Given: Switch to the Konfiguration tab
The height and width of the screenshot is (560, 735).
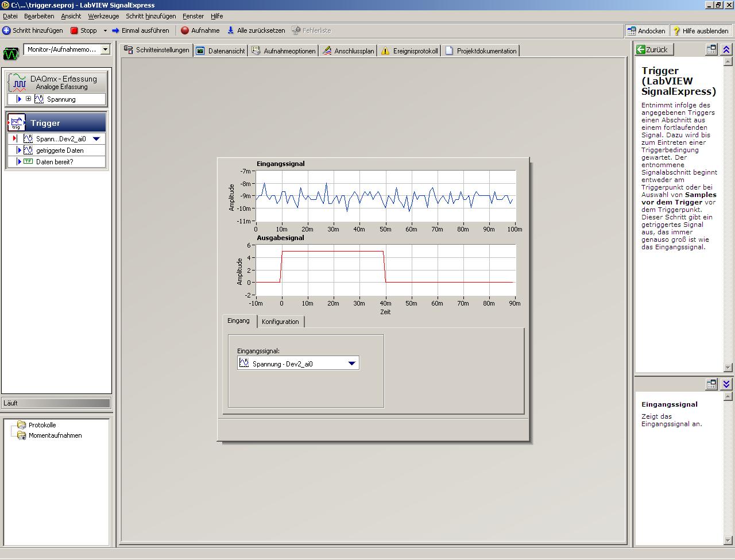Looking at the screenshot, I should pyautogui.click(x=280, y=322).
